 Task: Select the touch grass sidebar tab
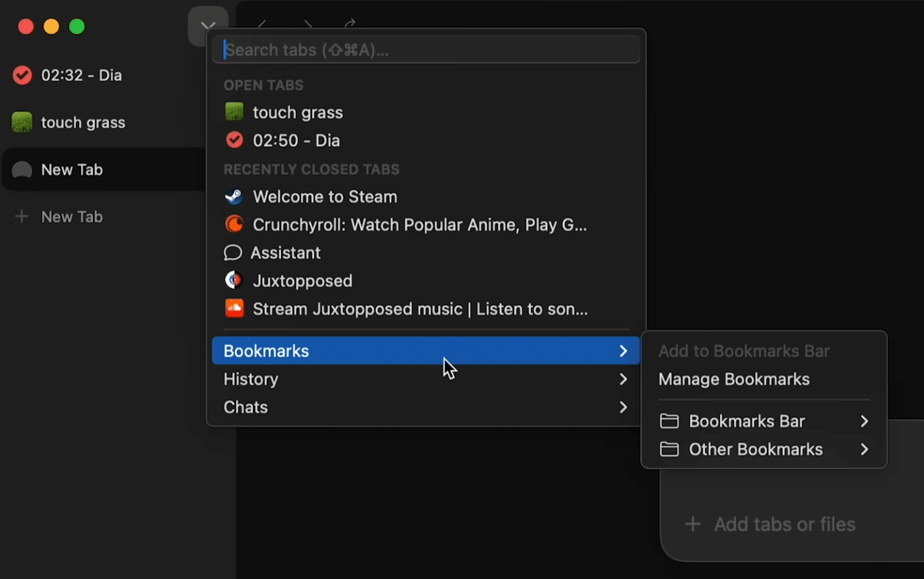(x=104, y=123)
